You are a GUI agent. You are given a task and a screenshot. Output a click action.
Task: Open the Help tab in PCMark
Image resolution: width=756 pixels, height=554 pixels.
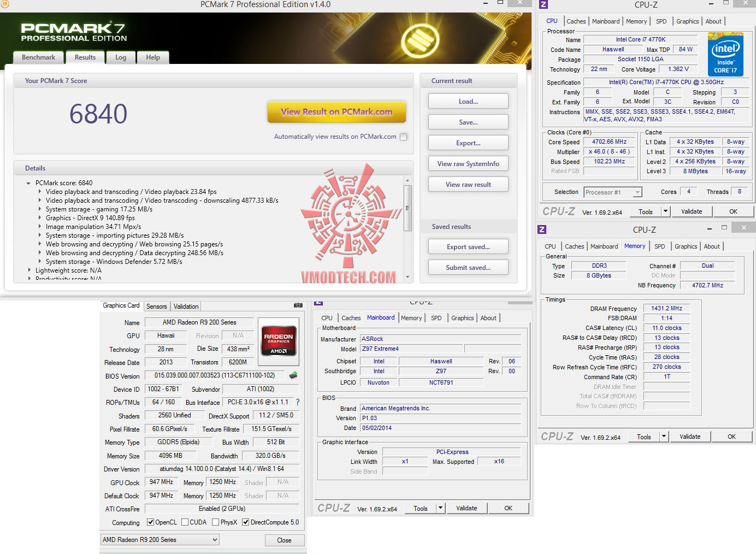[153, 57]
